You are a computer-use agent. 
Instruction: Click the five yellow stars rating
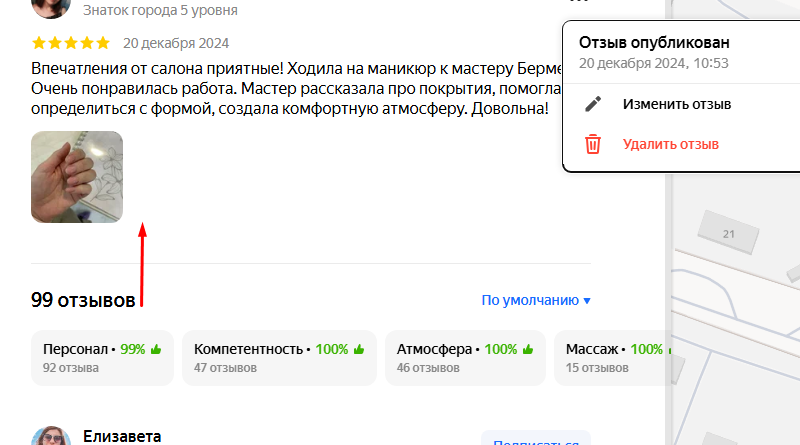71,43
